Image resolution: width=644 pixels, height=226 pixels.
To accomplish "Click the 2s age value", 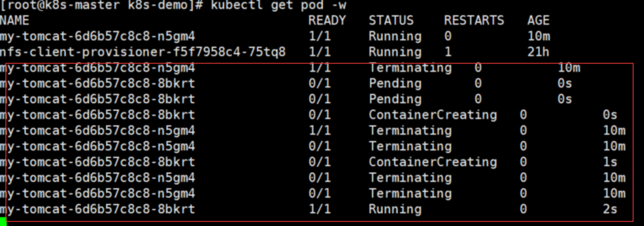I will click(610, 210).
